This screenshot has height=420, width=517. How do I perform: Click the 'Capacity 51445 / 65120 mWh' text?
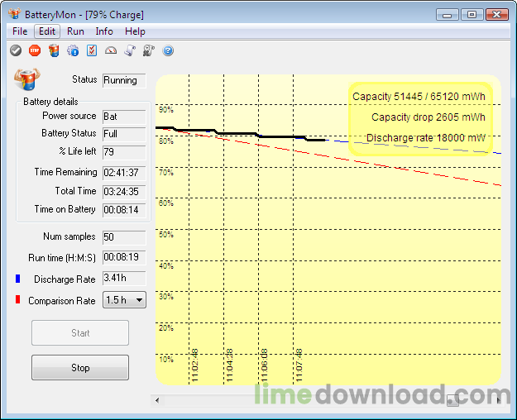click(419, 97)
